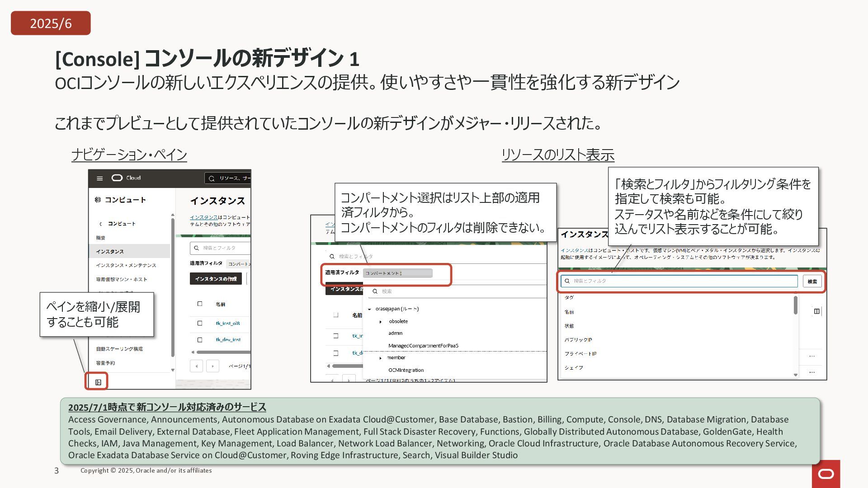
Task: Click the down arrow of the navigation pane scrollbar
Action: [173, 370]
